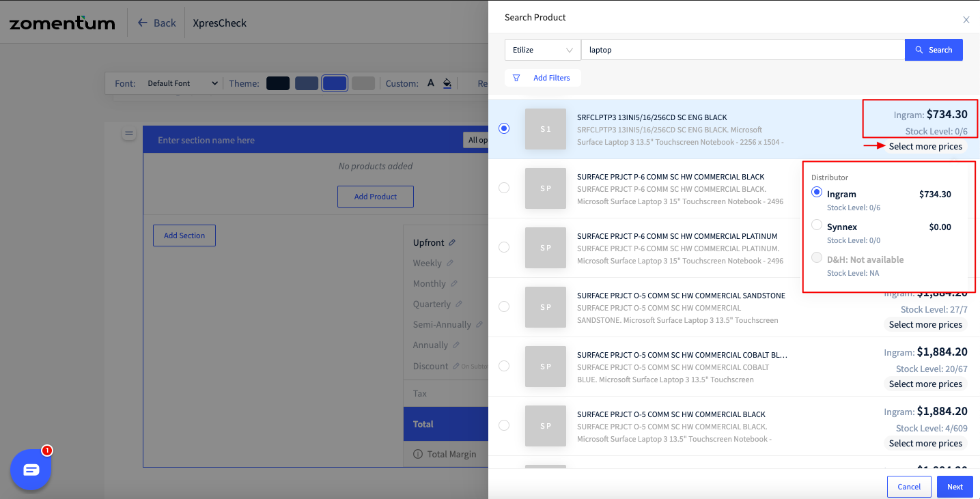This screenshot has width=980, height=499.
Task: Click thumbnail of P-6 COMMERCIAL PLATINUM product
Action: click(546, 248)
